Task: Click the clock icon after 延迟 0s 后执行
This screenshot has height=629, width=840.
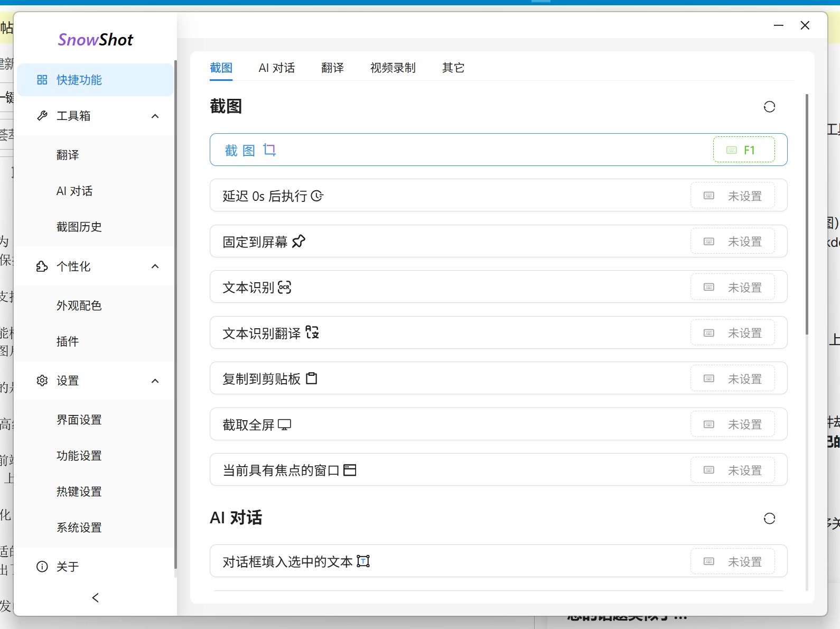Action: 317,196
